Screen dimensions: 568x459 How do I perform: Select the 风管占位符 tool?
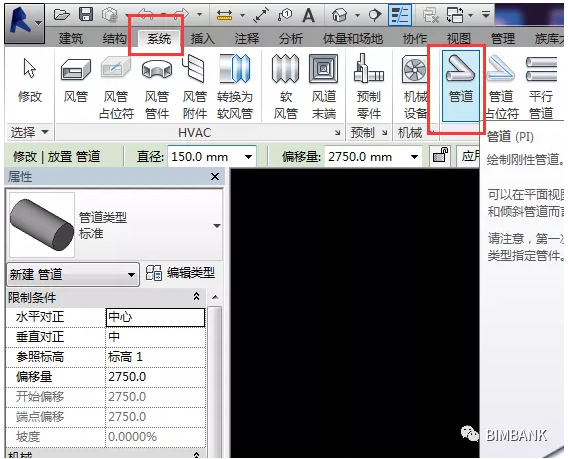116,87
